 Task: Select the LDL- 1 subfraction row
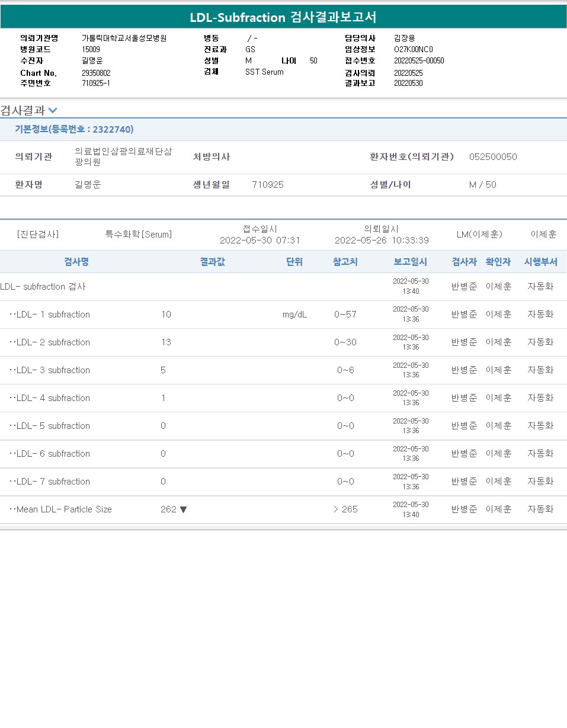click(x=53, y=315)
